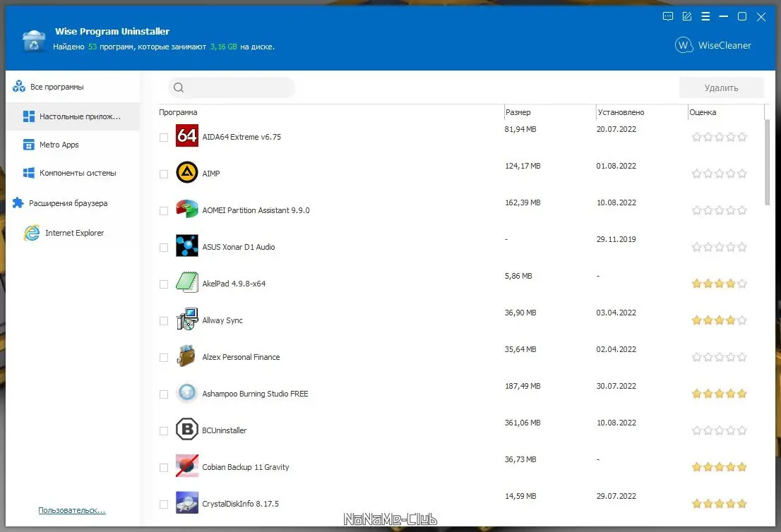Click the AIDA64 Extreme program icon
781x532 pixels.
[x=187, y=135]
